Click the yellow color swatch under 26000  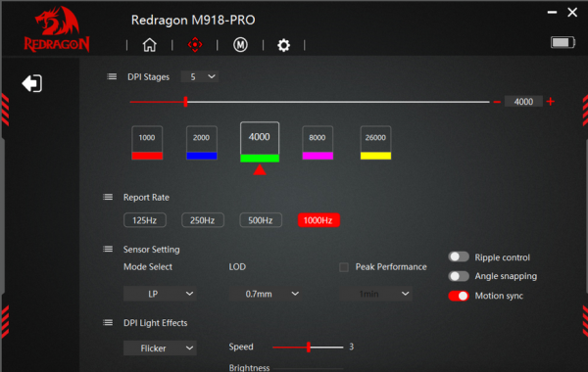point(375,156)
